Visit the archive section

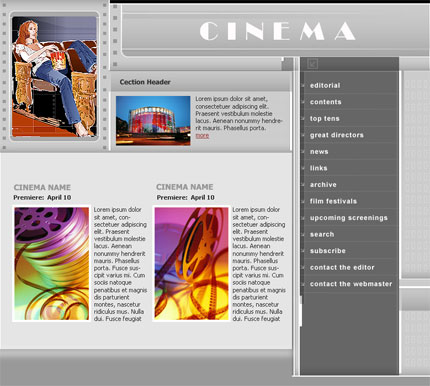(323, 185)
